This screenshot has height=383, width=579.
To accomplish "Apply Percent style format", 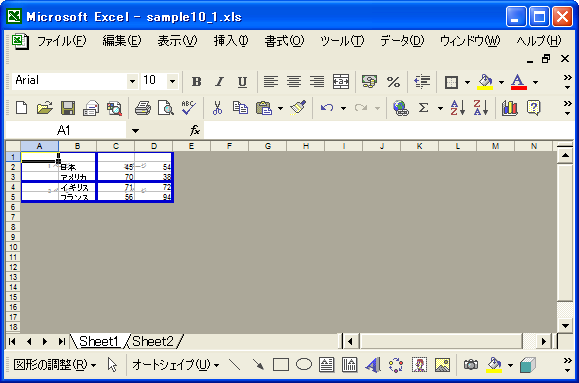I will pos(393,82).
